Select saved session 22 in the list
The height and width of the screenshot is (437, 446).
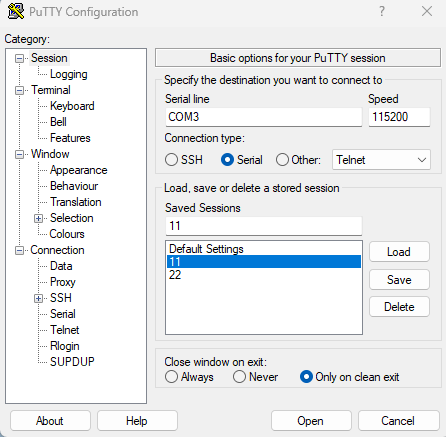click(264, 275)
